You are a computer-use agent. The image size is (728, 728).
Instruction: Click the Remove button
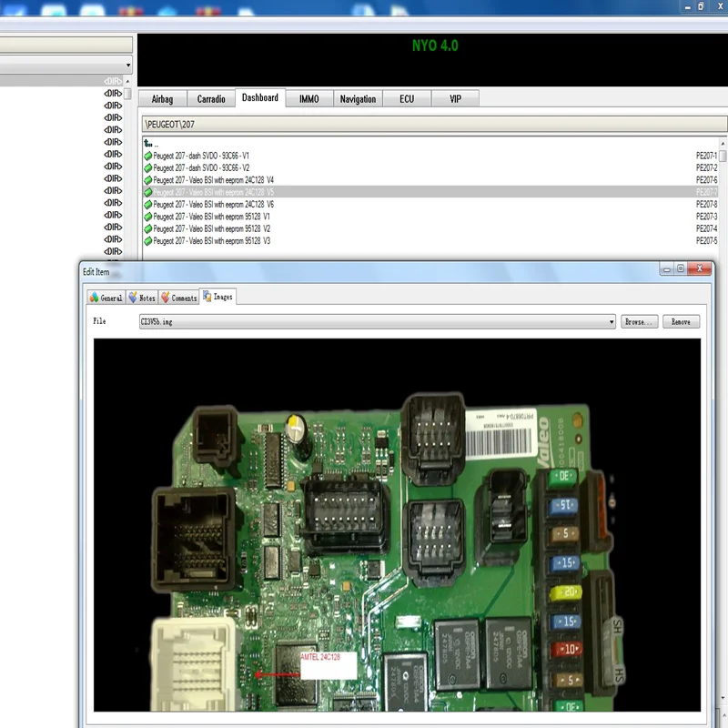(681, 322)
